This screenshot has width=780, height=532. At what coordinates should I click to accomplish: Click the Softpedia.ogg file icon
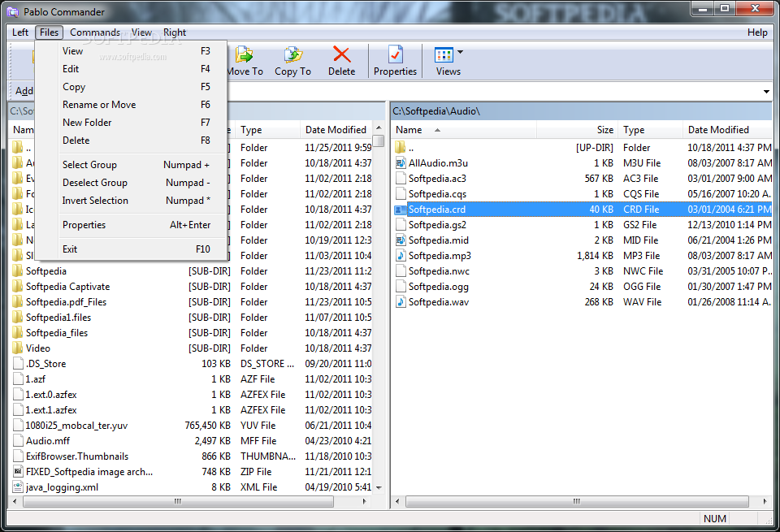(401, 287)
